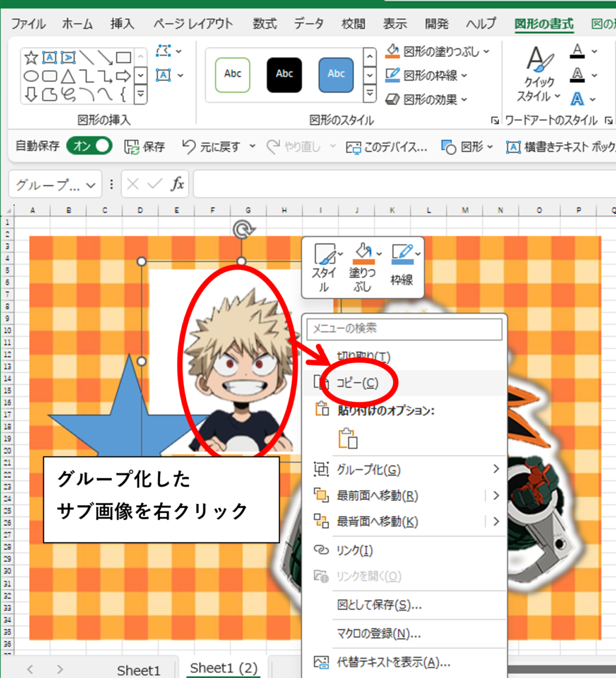Switch to Sheet1 worksheet tab
The image size is (616, 678).
pos(138,670)
